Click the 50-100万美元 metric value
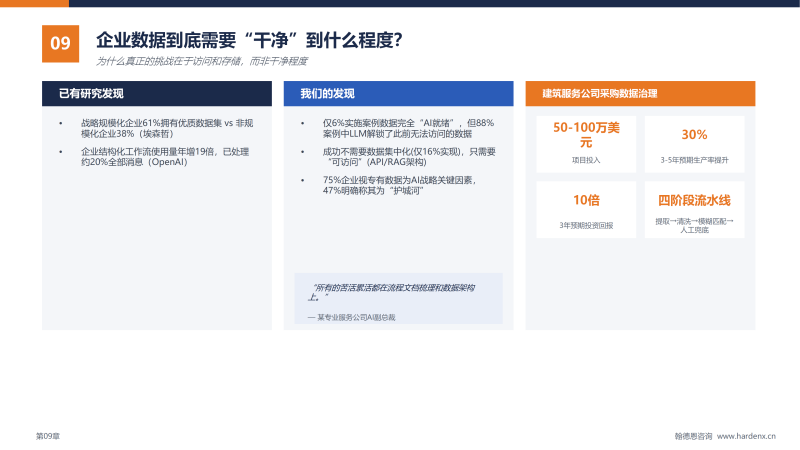Screen dimensions: 800x450 (586, 135)
